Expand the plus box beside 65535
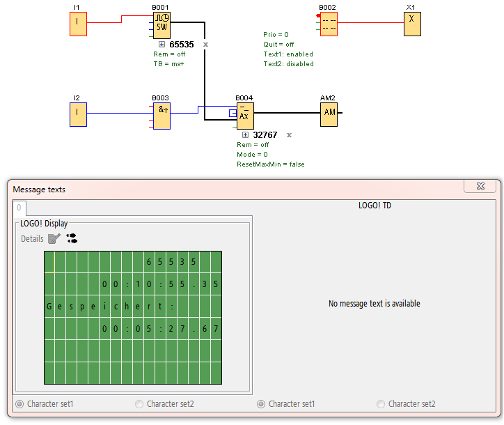This screenshot has width=504, height=425. pyautogui.click(x=162, y=44)
